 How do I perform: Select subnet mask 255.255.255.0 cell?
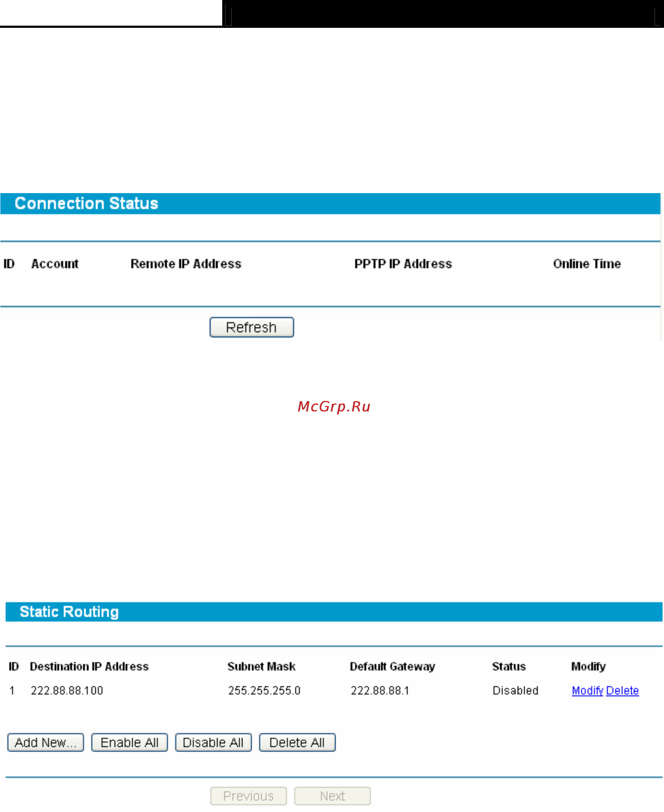coord(264,690)
